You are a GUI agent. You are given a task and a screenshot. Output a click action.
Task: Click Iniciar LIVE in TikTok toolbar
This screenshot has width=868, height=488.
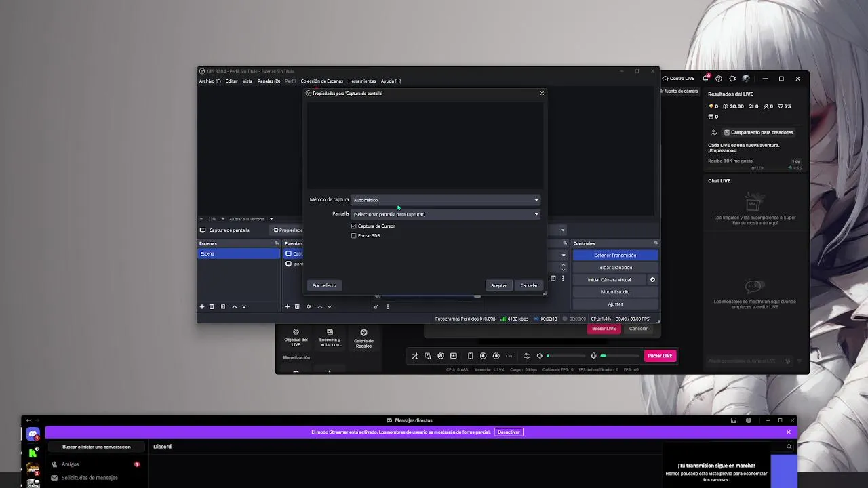[660, 356]
